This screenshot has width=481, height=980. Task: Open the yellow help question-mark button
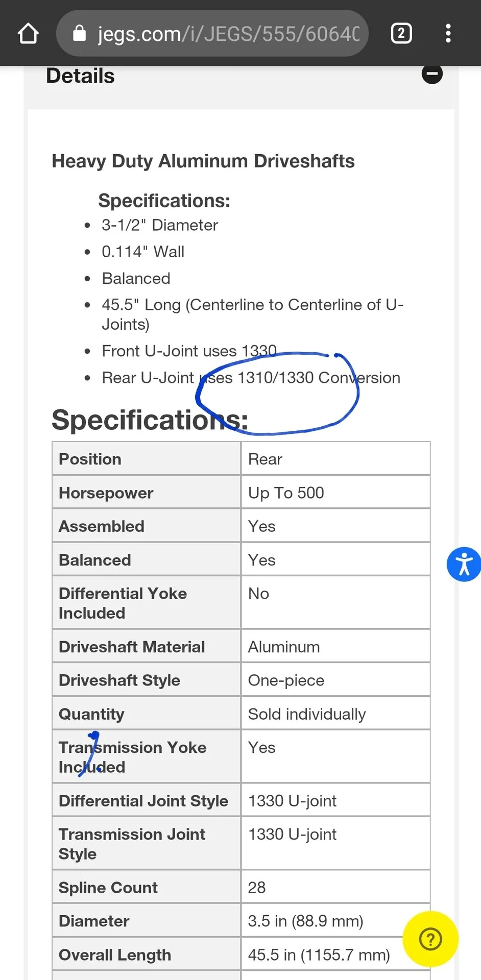click(x=430, y=939)
